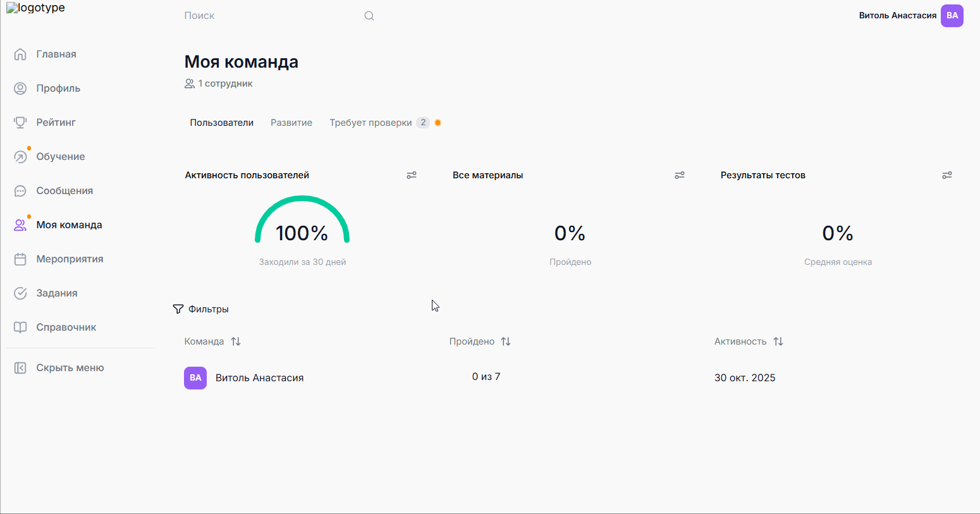Open Витоль Анастасия team member row
This screenshot has height=514, width=980.
coord(259,378)
